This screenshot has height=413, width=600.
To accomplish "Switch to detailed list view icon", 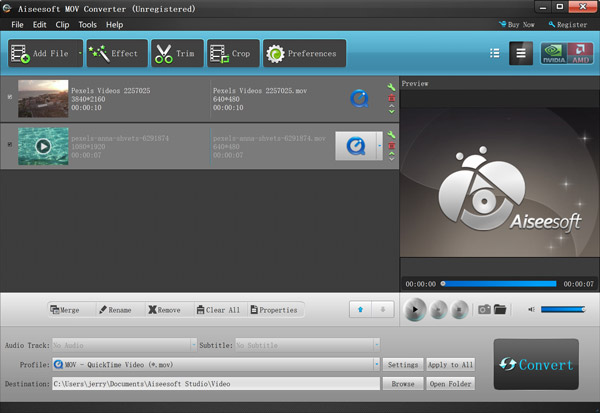I will pos(495,53).
